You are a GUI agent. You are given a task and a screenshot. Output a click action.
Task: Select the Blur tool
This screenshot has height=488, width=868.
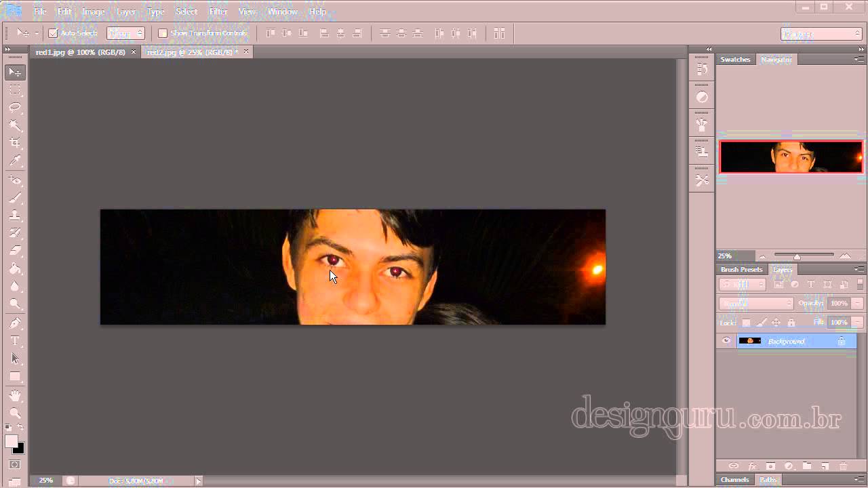(15, 286)
